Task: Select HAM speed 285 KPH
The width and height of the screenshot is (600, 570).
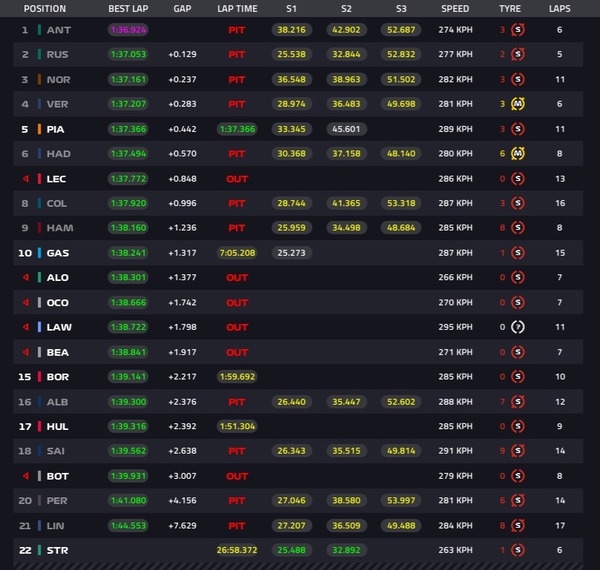Action: (x=455, y=228)
